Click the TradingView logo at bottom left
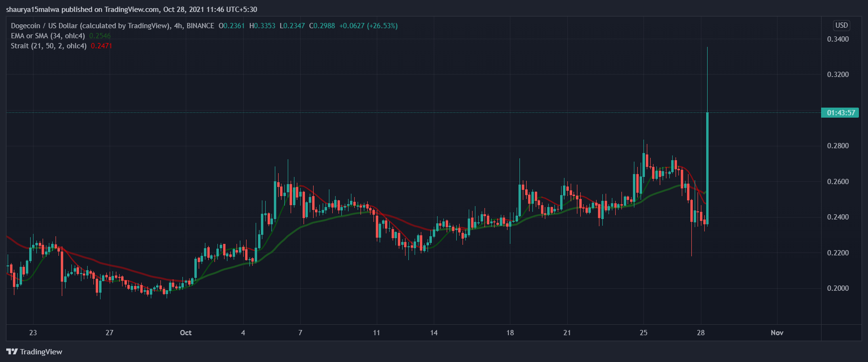868x362 pixels. [x=34, y=352]
